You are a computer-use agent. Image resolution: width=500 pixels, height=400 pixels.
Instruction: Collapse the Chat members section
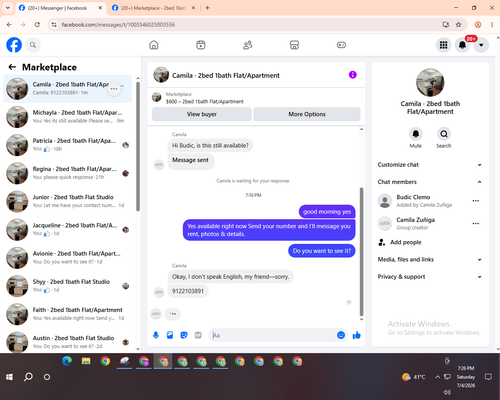coord(430,182)
